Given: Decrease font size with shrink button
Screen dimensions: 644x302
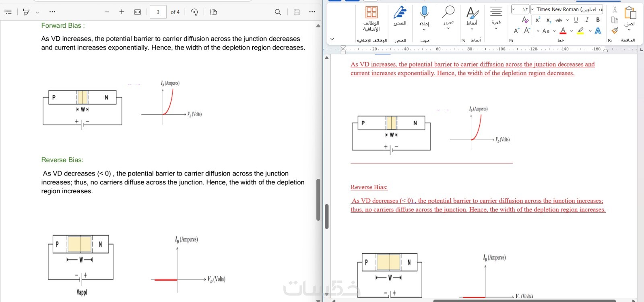Looking at the screenshot, I should coord(516,31).
